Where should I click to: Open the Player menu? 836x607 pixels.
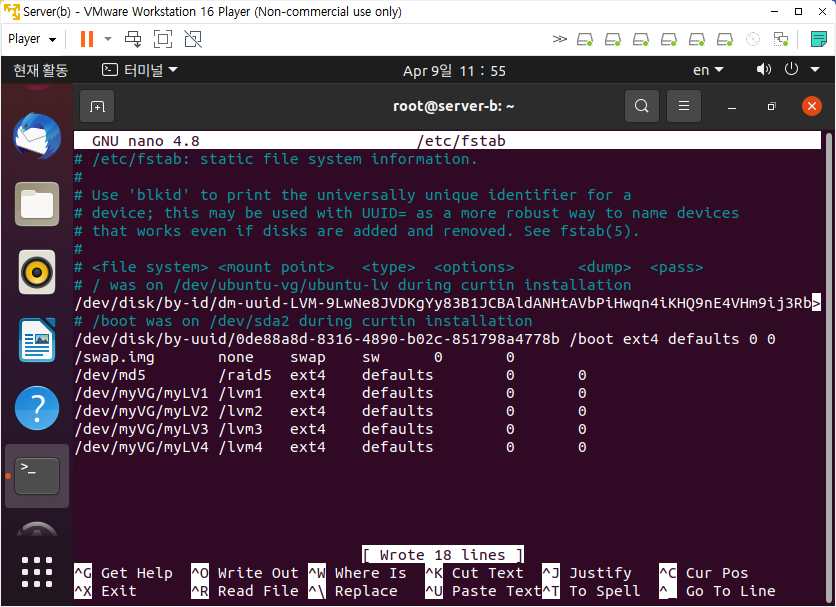pyautogui.click(x=32, y=39)
